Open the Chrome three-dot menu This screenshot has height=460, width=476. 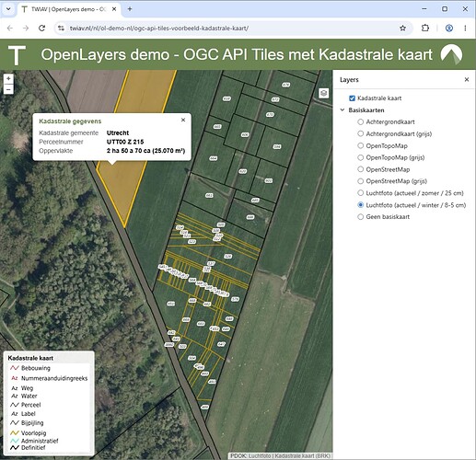click(465, 29)
